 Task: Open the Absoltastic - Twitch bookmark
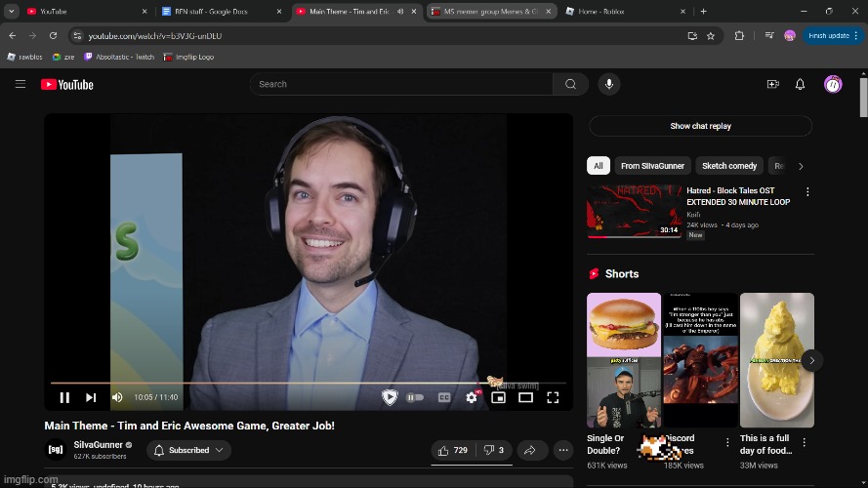coord(119,57)
